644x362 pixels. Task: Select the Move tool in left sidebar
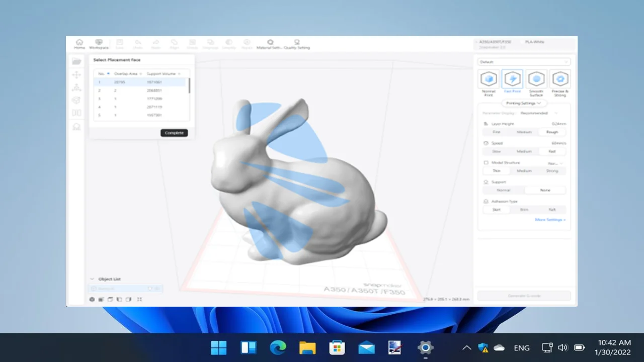tap(76, 74)
